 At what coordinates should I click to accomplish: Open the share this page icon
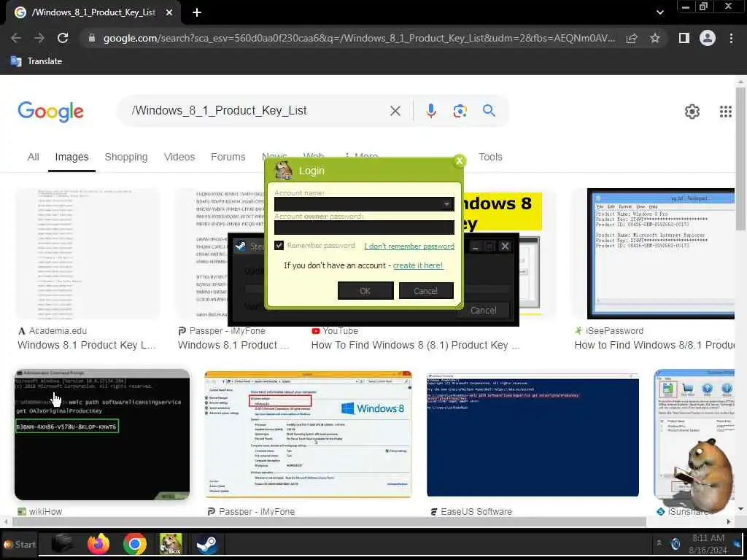632,38
